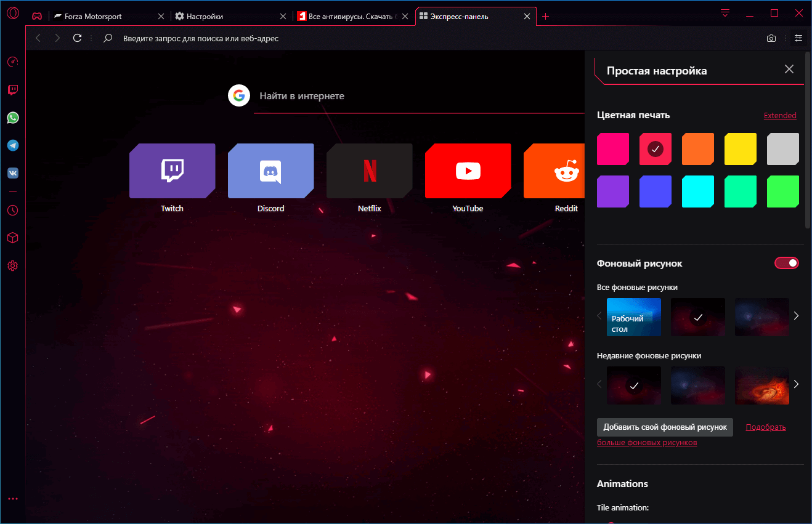The width and height of the screenshot is (812, 524).
Task: Click the Easy Setup panel scrollbar
Action: click(x=808, y=140)
